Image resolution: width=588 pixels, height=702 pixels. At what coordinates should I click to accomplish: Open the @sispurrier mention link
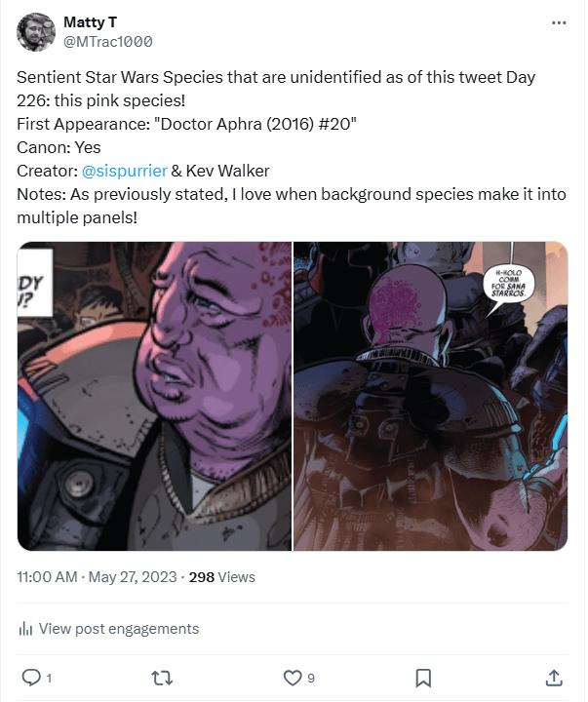coord(125,171)
